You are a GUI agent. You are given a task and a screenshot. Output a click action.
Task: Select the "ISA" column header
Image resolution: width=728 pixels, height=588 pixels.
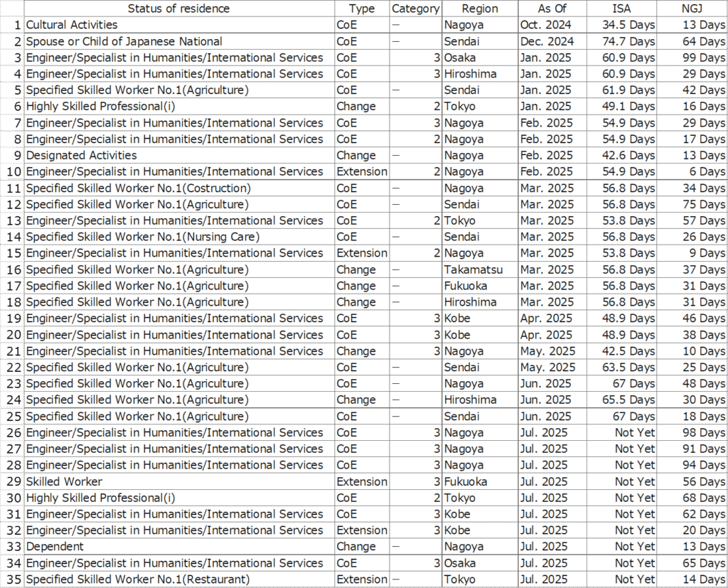[x=621, y=9]
